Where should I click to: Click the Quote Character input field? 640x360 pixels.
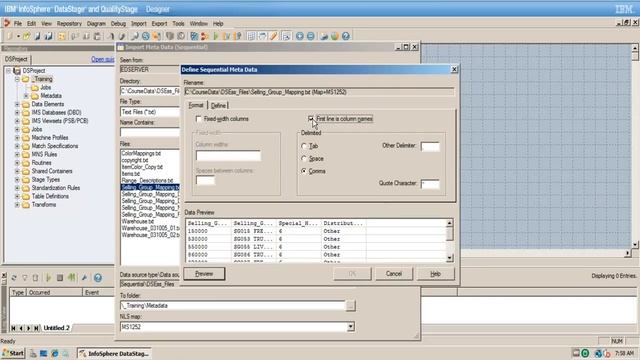[430, 184]
